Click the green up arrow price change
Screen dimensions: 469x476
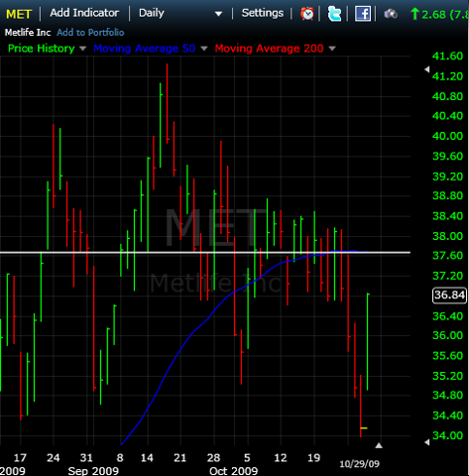[x=414, y=14]
